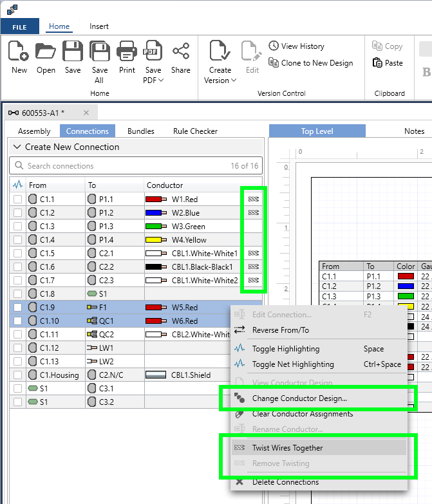Click the connector pin icon beside C1.1
Screen dimensions: 432x504
coord(32,200)
